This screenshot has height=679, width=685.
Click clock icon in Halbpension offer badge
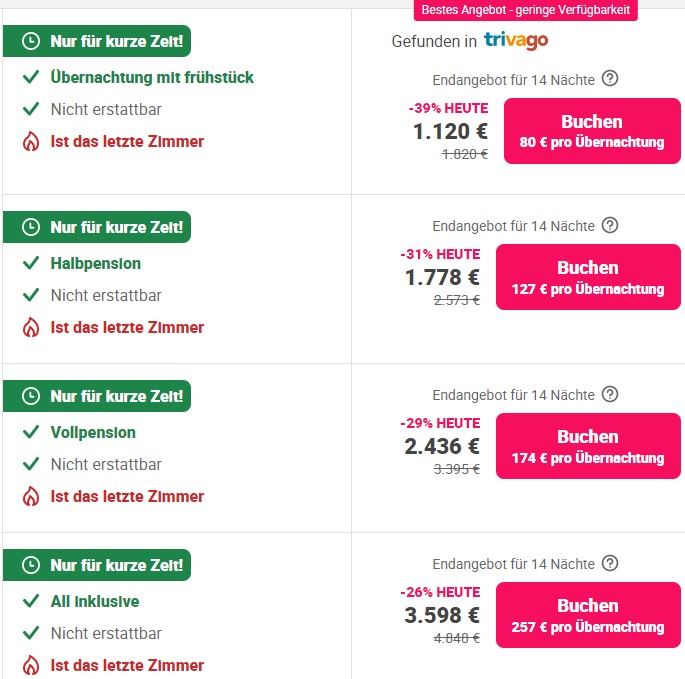pos(31,227)
